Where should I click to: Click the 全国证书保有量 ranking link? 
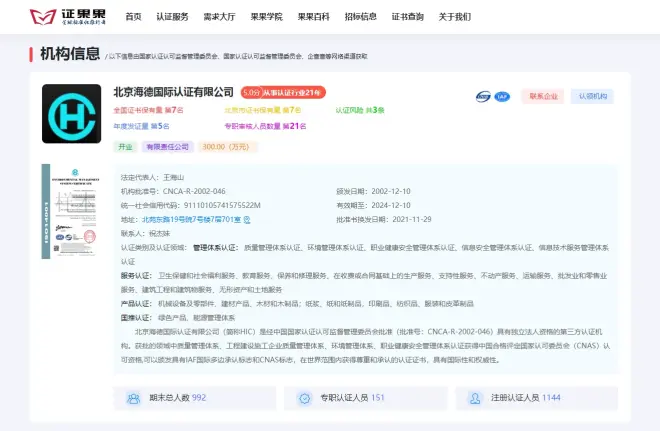click(x=147, y=110)
